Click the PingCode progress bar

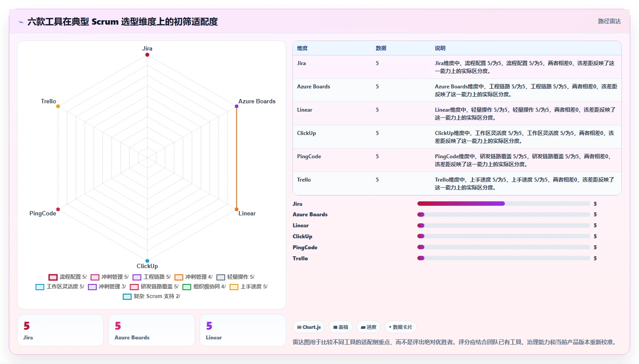pos(504,247)
